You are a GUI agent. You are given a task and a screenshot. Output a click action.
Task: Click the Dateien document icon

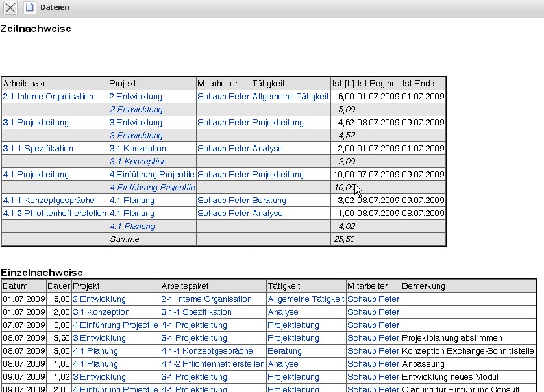[x=29, y=8]
